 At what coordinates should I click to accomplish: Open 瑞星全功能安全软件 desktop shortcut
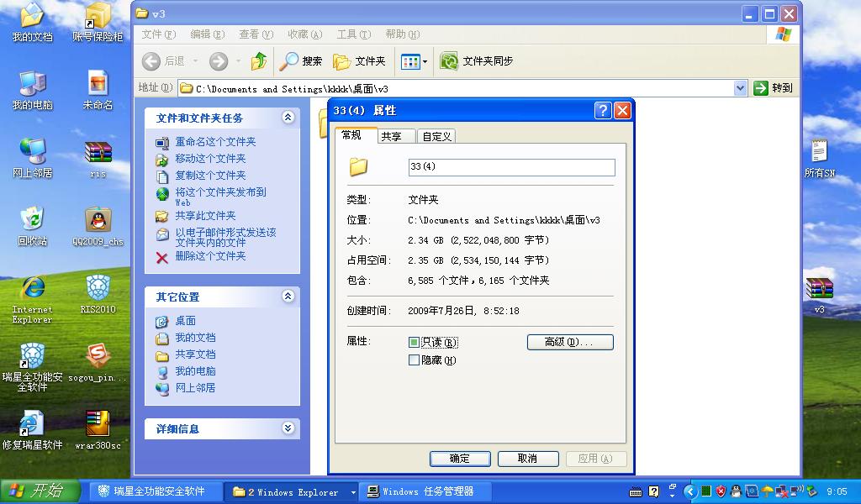32,367
